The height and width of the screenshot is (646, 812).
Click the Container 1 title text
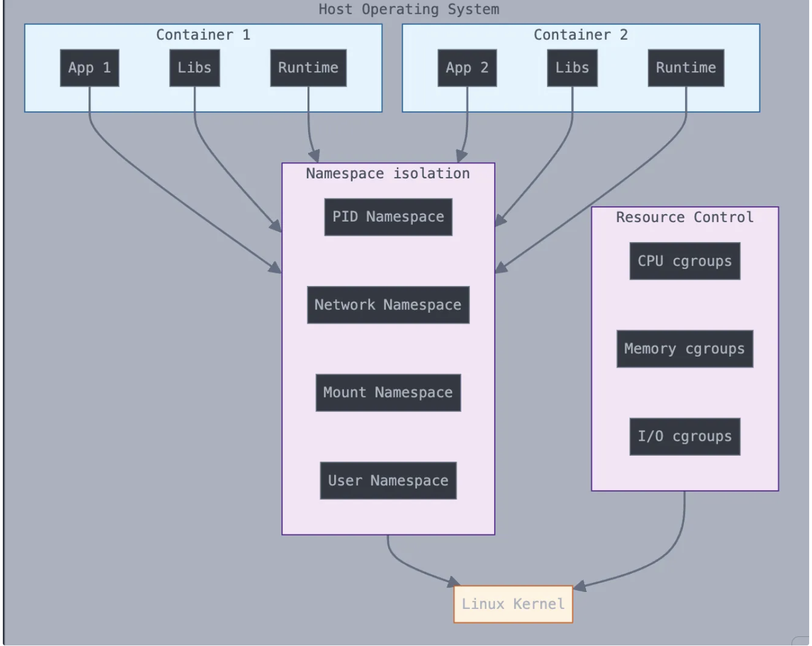tap(203, 35)
